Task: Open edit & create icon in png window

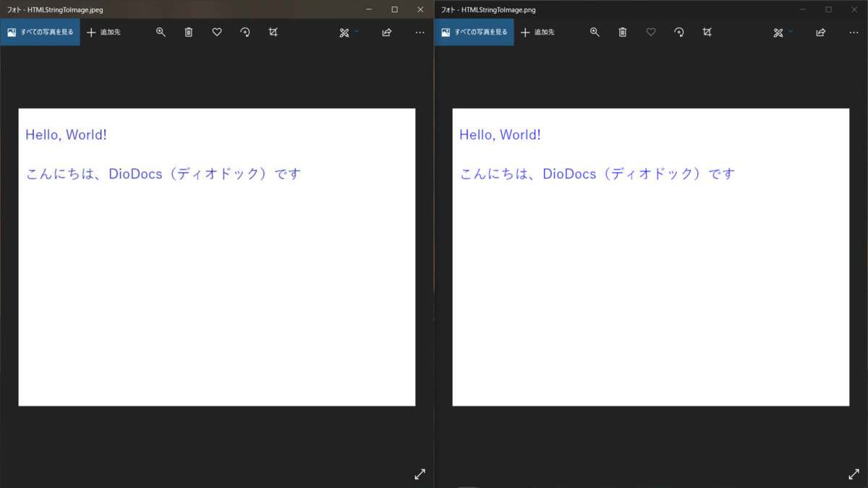Action: pos(778,33)
